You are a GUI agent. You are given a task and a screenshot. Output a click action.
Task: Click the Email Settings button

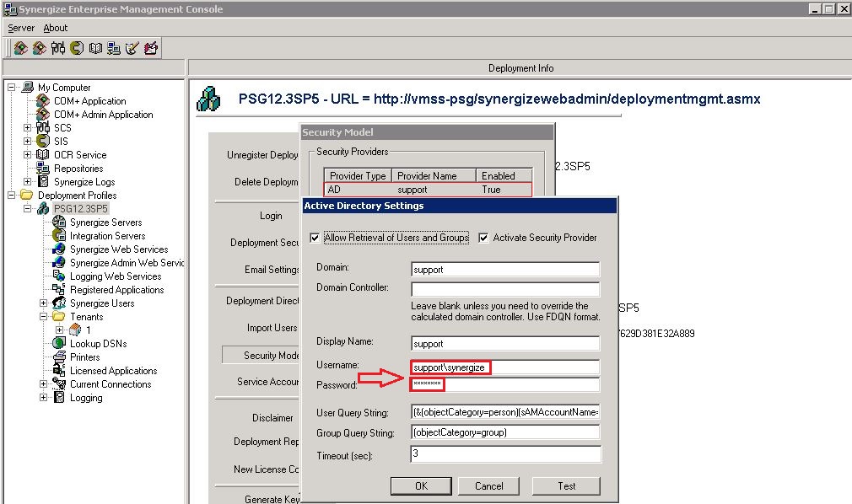(272, 270)
